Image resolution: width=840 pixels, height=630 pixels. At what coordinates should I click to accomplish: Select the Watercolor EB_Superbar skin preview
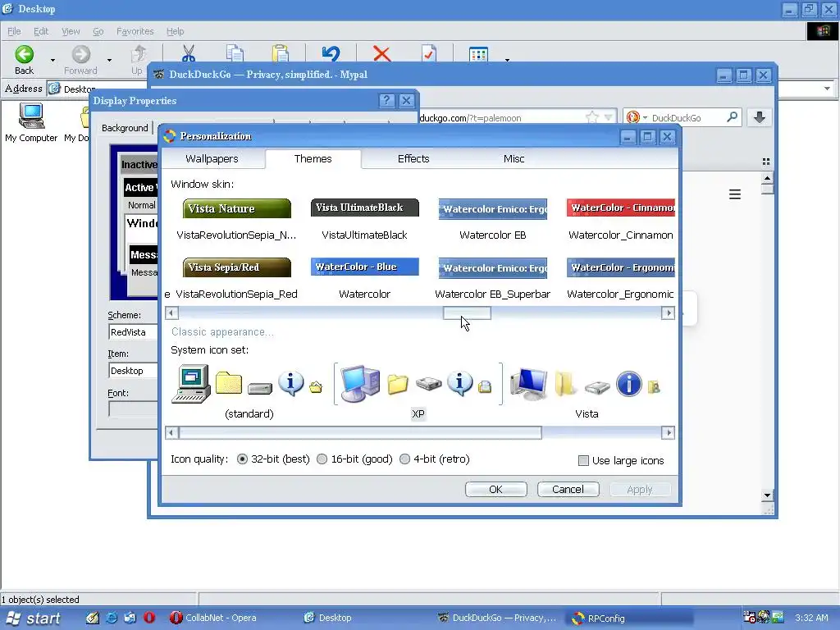point(493,268)
